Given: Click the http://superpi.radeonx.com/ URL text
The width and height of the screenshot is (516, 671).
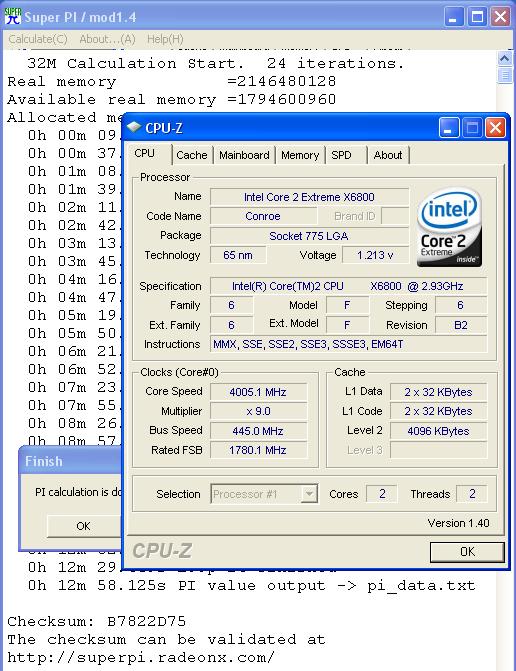Looking at the screenshot, I should pyautogui.click(x=141, y=657).
